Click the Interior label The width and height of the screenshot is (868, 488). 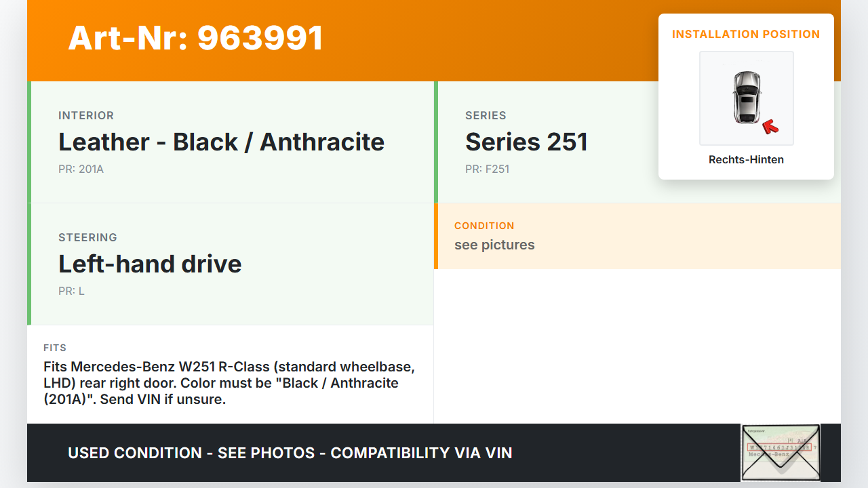click(x=86, y=116)
